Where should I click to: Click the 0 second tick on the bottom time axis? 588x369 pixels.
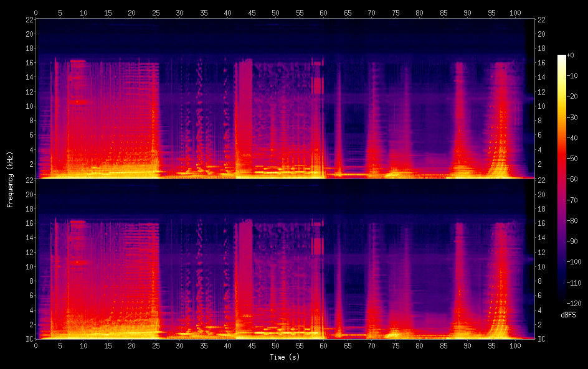pos(36,345)
